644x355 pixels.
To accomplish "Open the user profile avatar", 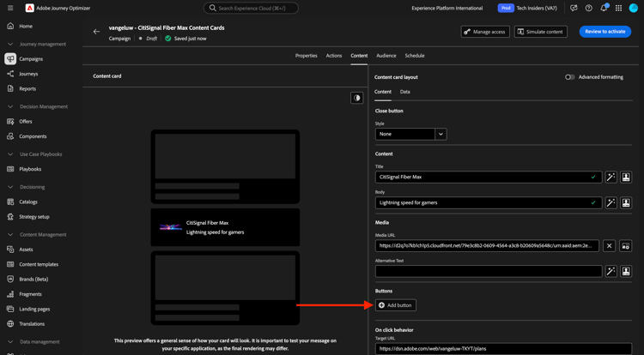I will coord(634,8).
